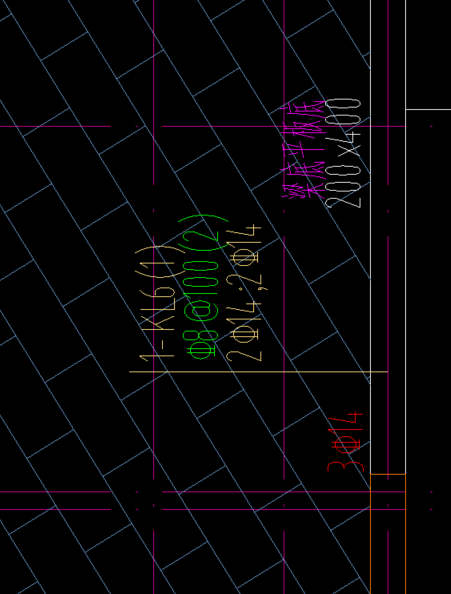The height and width of the screenshot is (594, 451).
Task: Select the beam size text "200x400"
Action: pyautogui.click(x=343, y=153)
